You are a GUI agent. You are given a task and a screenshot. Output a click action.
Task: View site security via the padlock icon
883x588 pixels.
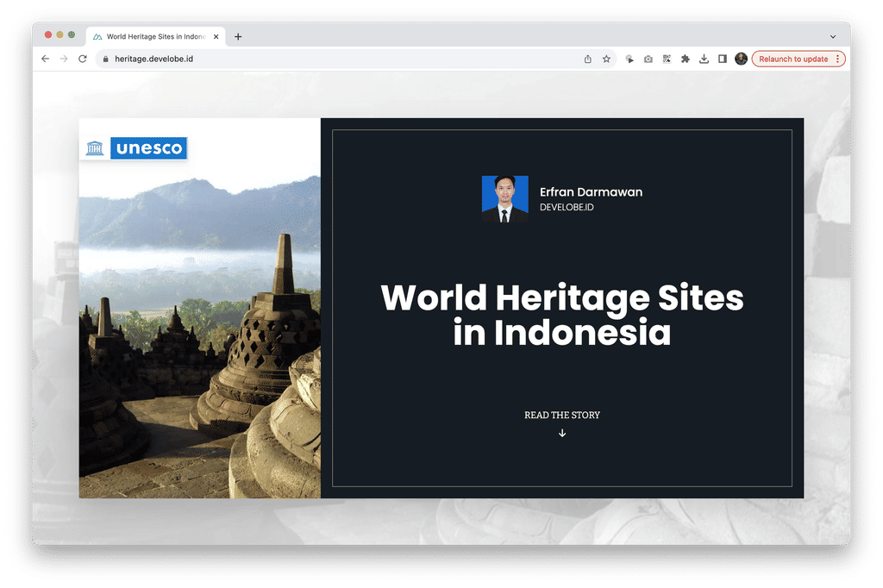tap(104, 59)
